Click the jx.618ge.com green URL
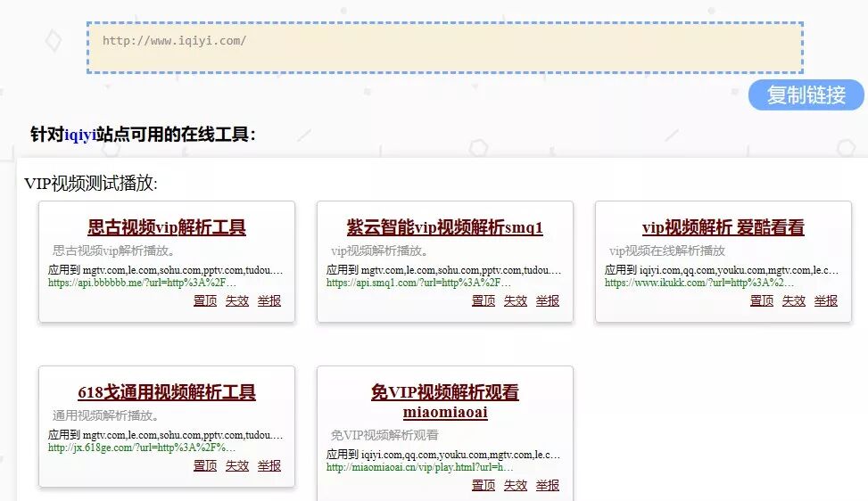This screenshot has height=501, width=868. coord(142,448)
